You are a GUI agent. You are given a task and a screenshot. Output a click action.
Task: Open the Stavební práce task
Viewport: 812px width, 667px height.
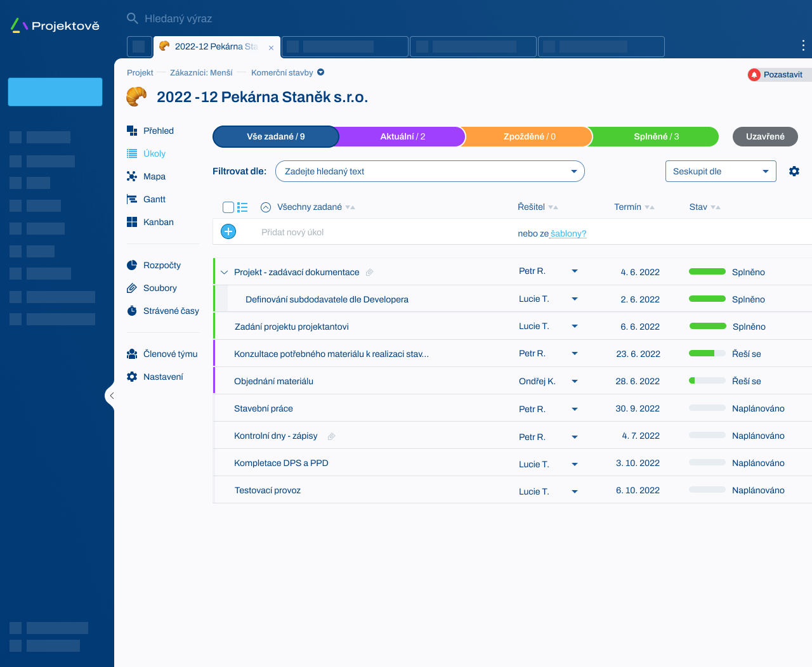point(263,408)
